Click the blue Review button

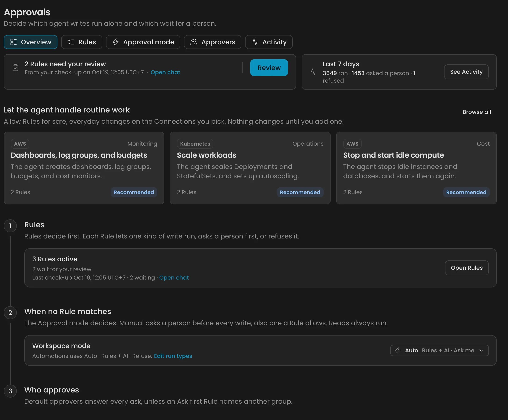pyautogui.click(x=269, y=68)
